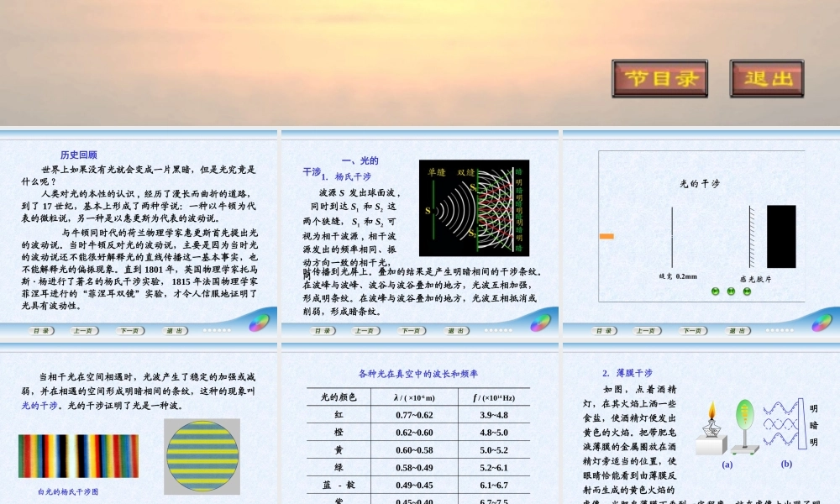
Task: Click the black 感光胶片 rectangle
Action: (x=781, y=236)
